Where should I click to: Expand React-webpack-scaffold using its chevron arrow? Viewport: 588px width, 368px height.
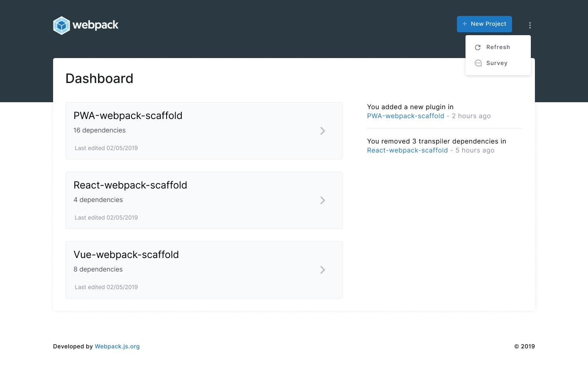323,200
